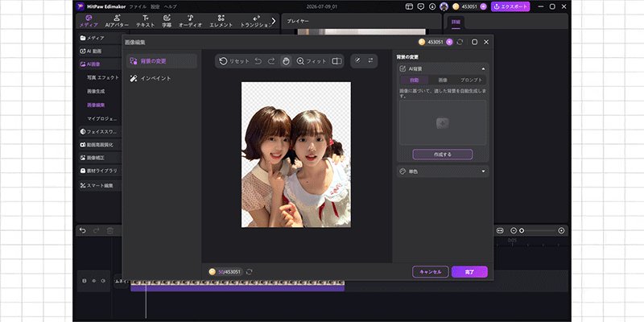Screen dimensions: 644x322
Task: Activate the hand pan tool
Action: click(x=286, y=61)
